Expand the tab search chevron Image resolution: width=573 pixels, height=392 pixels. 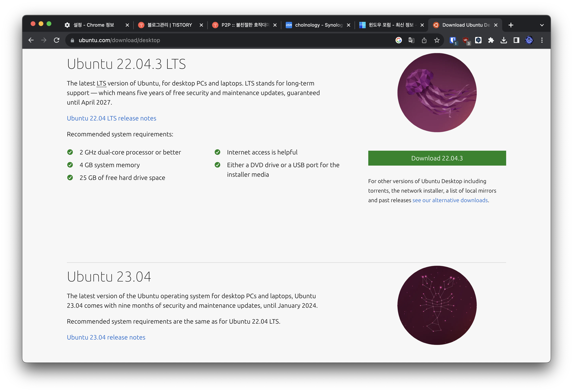(542, 25)
